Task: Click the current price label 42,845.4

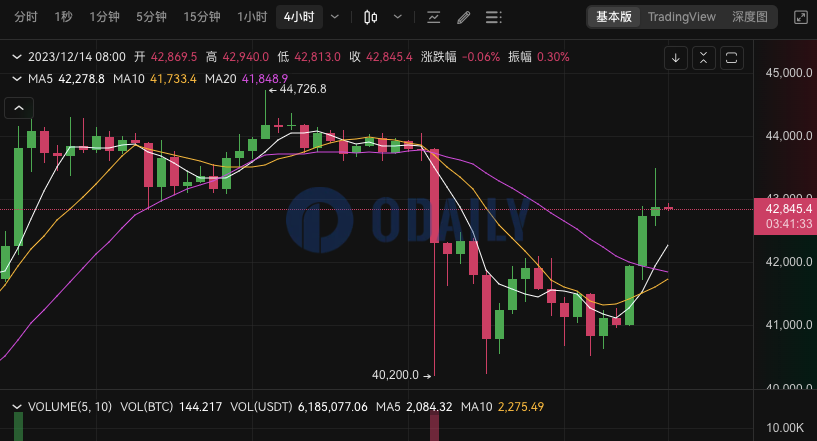Action: pyautogui.click(x=785, y=209)
